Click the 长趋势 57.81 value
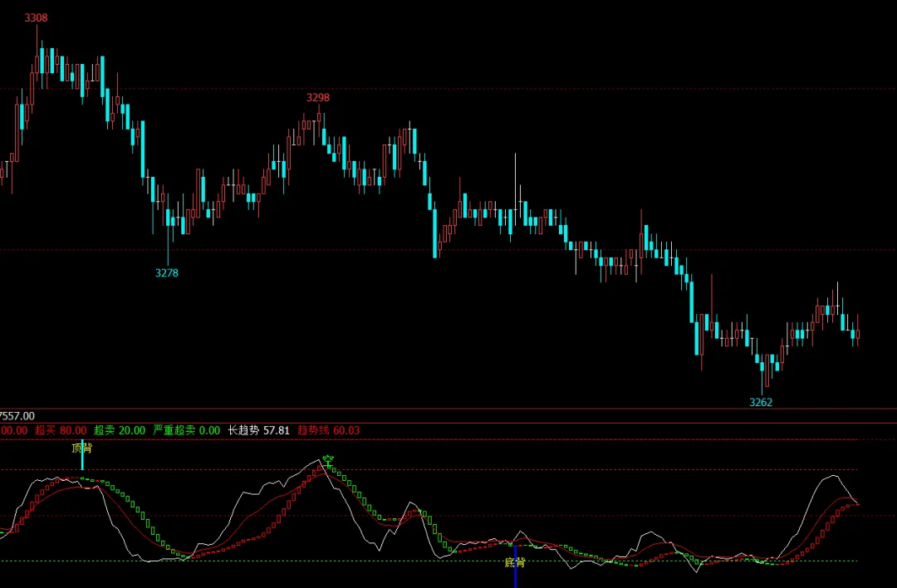Viewport: 897px width, 588px height. [x=258, y=431]
